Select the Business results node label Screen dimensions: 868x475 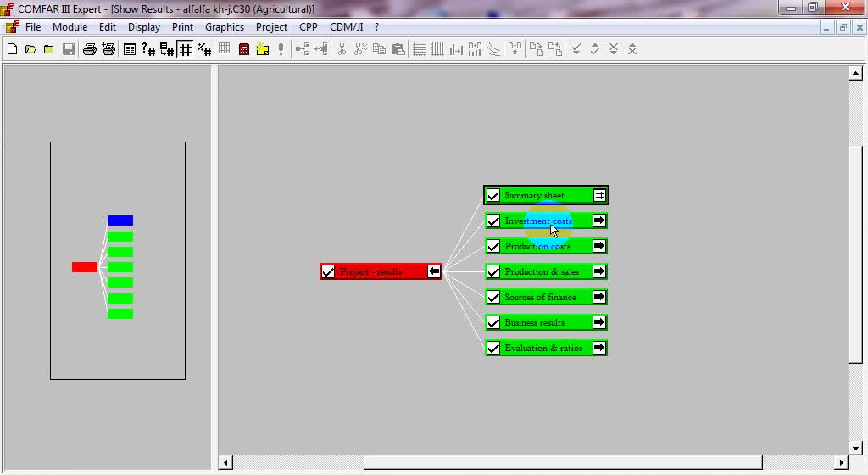click(534, 323)
